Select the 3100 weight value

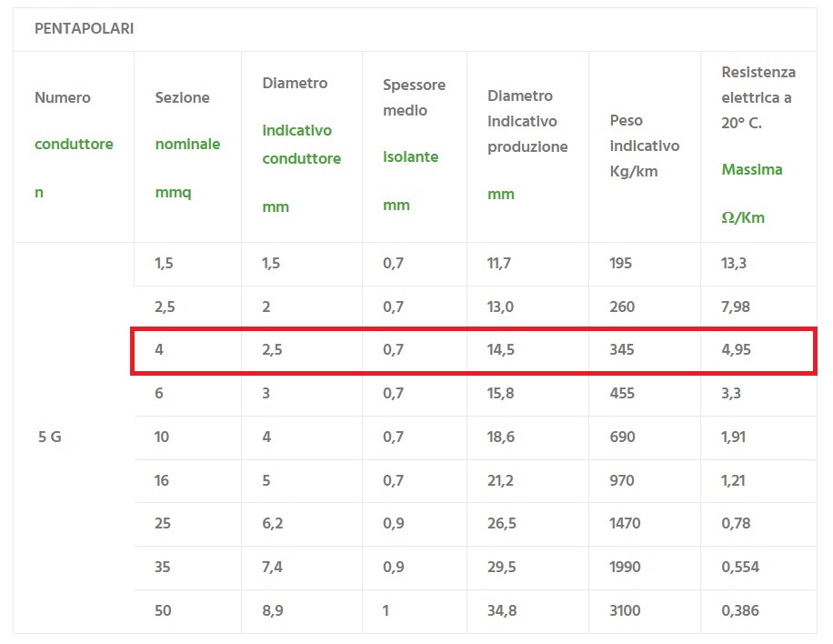(626, 611)
